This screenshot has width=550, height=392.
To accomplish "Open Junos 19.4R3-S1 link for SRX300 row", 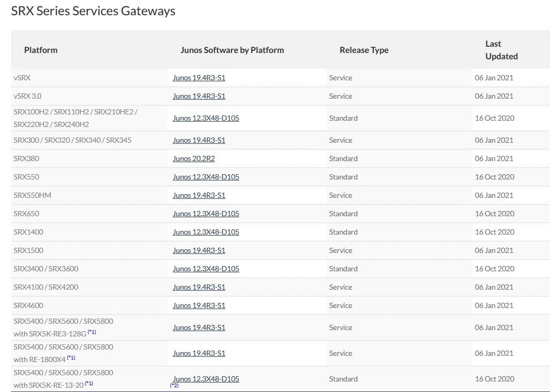I will pos(199,140).
